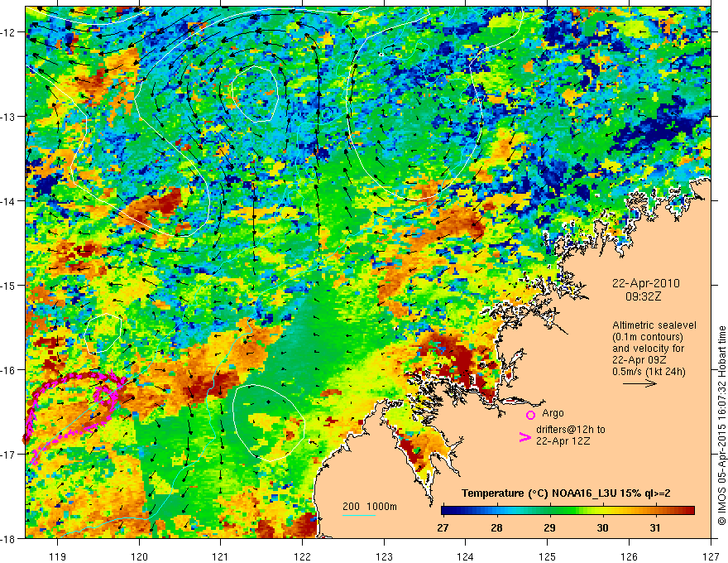Click the longitude axis label 126
The image size is (728, 563).
tap(629, 557)
